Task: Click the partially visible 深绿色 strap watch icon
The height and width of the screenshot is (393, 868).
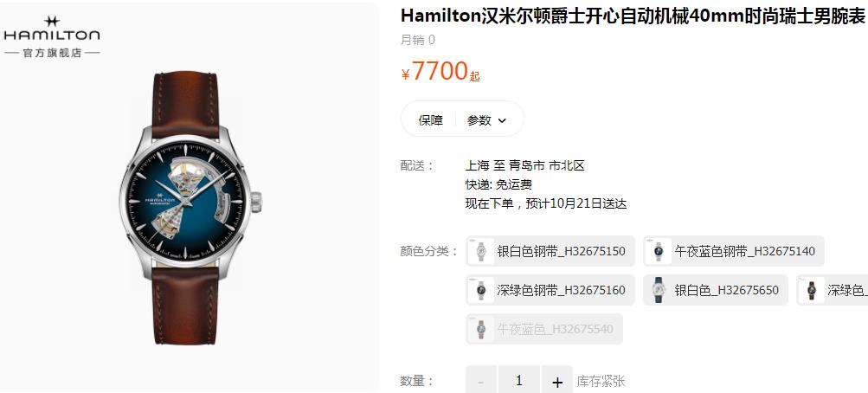Action: (812, 290)
